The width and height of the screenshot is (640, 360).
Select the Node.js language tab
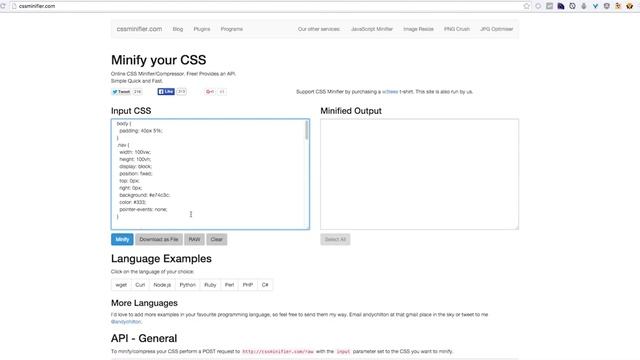pyautogui.click(x=162, y=285)
